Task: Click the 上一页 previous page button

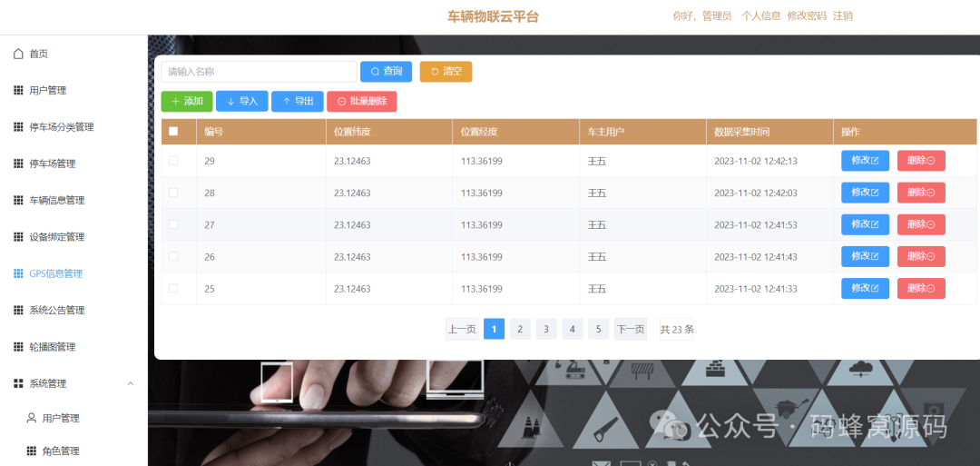Action: tap(462, 329)
